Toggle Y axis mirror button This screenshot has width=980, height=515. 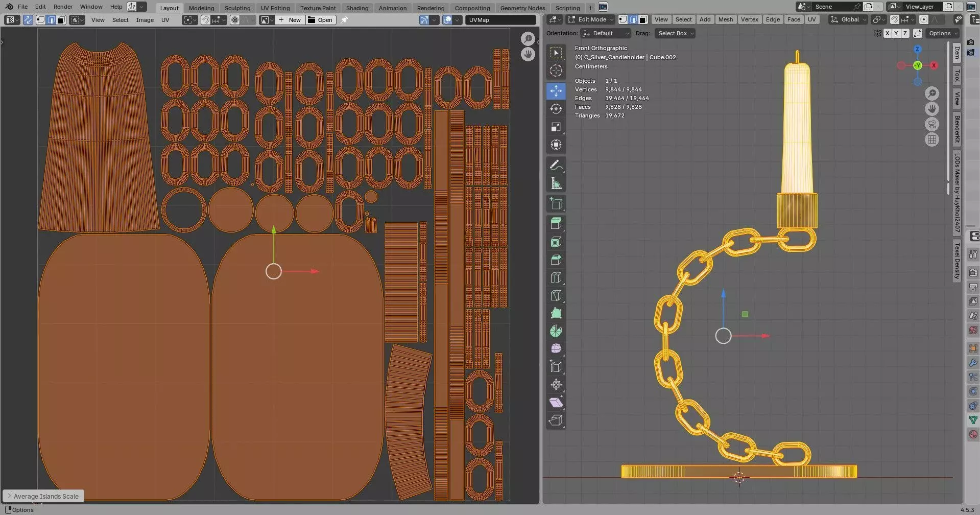coord(896,33)
